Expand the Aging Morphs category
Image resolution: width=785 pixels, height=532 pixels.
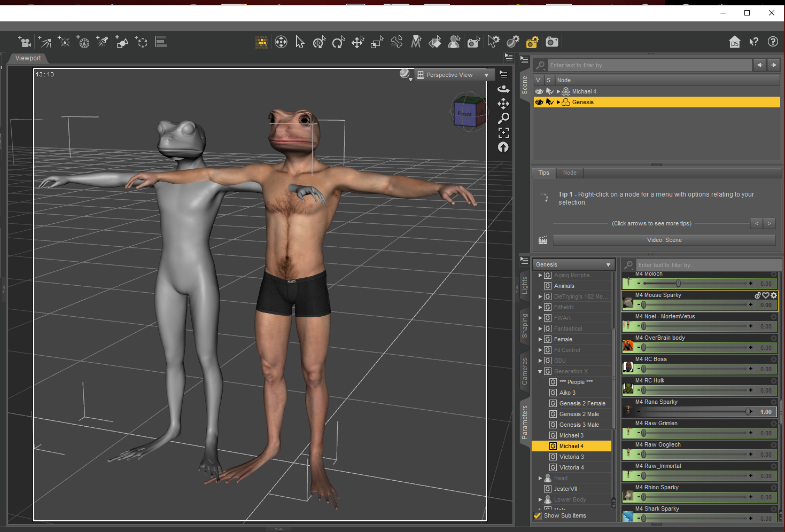coord(540,275)
